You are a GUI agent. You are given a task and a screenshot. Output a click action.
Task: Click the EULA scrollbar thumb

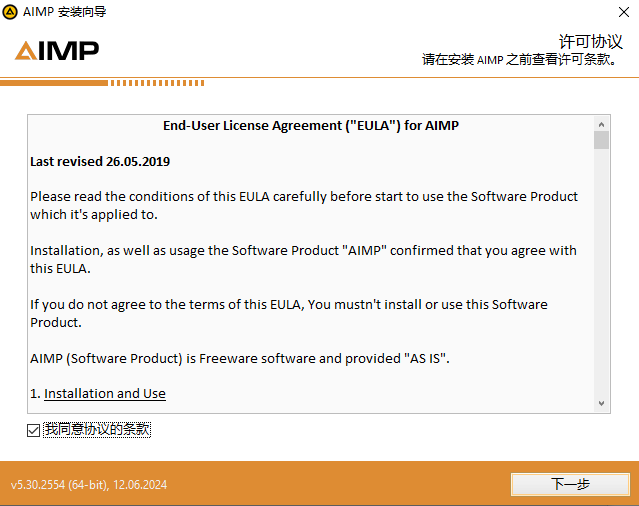click(x=601, y=139)
